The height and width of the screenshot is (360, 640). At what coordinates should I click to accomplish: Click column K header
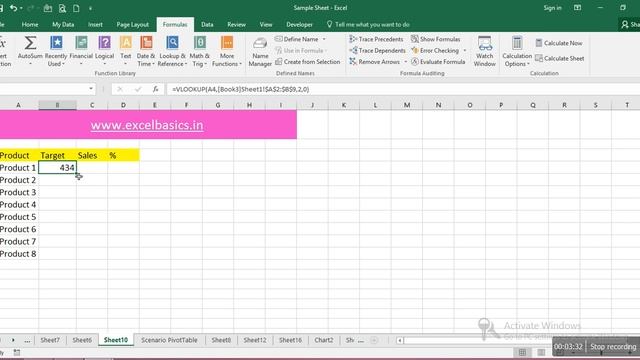[x=344, y=105]
